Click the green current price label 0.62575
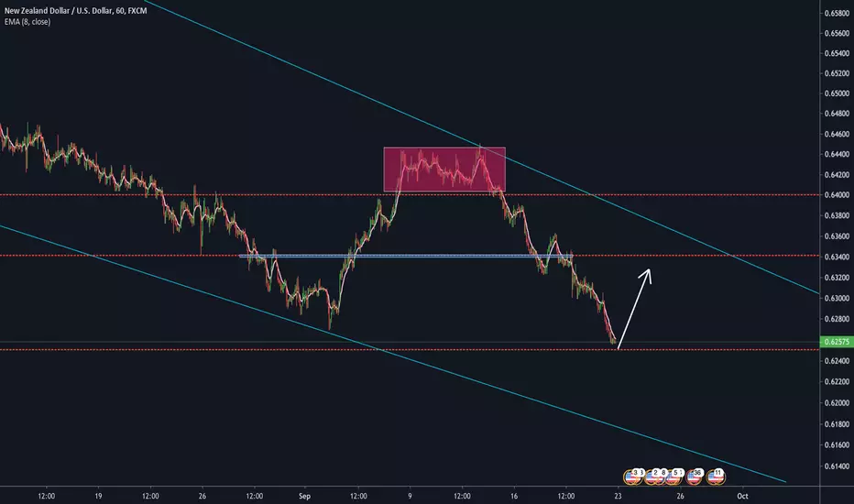Image resolution: width=854 pixels, height=504 pixels. tap(837, 342)
